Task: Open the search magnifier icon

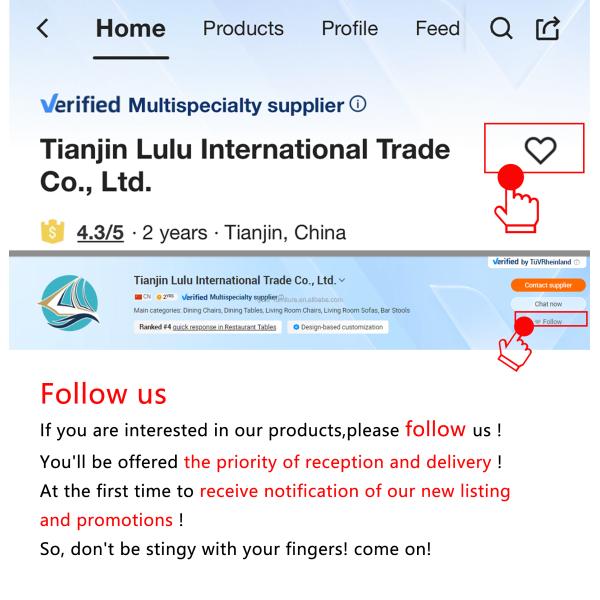Action: click(x=501, y=28)
